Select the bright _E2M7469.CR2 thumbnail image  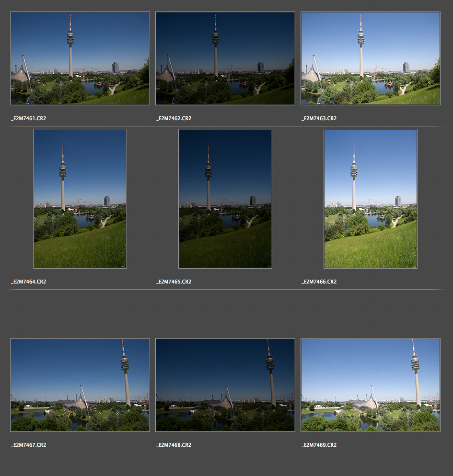pyautogui.click(x=371, y=385)
